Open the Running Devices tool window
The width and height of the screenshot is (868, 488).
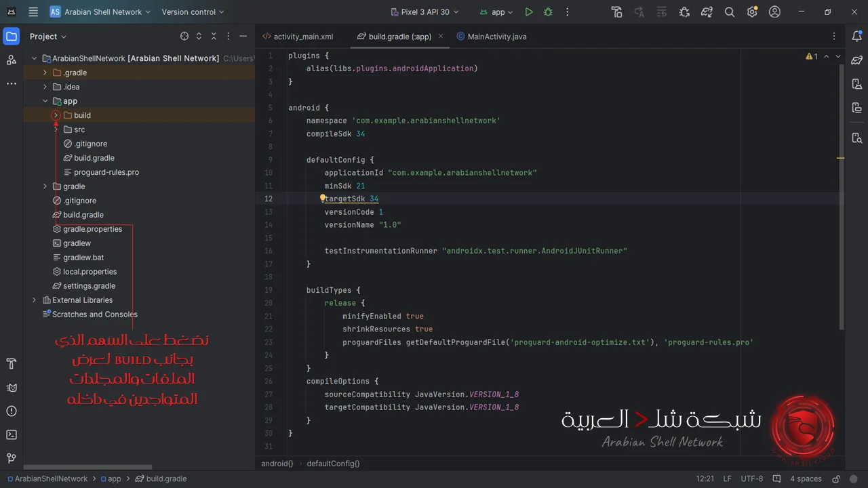[x=856, y=108]
